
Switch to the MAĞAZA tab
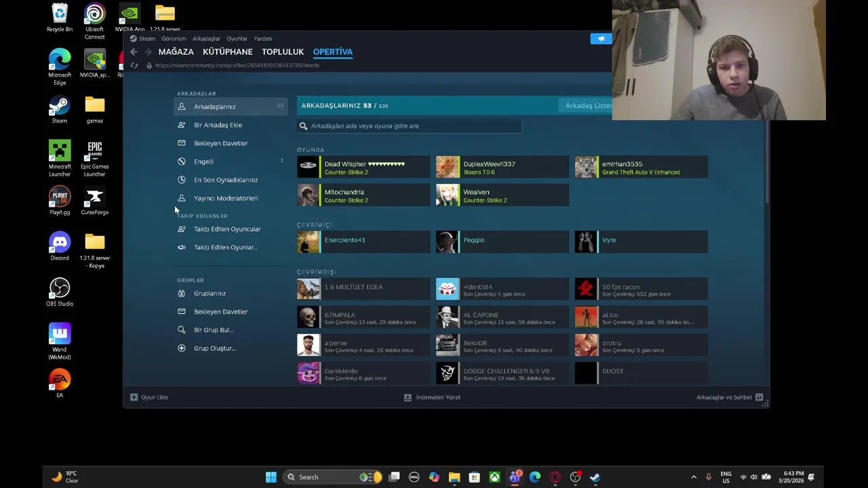coord(176,52)
